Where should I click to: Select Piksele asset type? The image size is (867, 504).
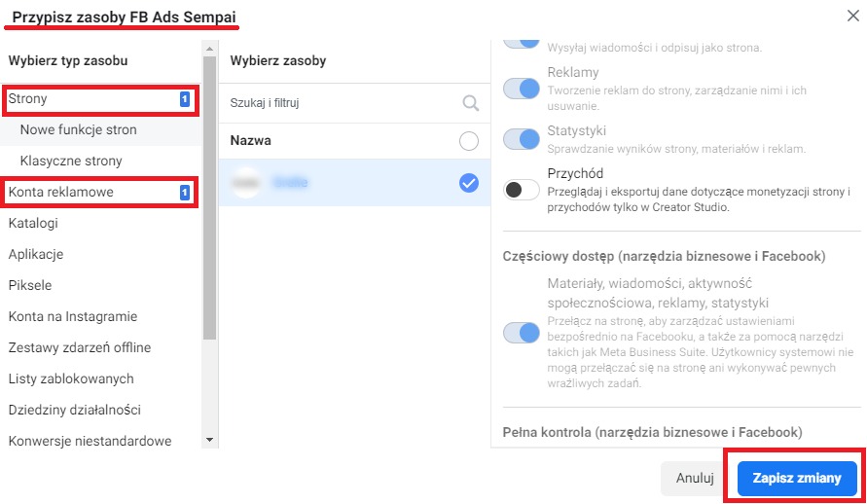(30, 285)
